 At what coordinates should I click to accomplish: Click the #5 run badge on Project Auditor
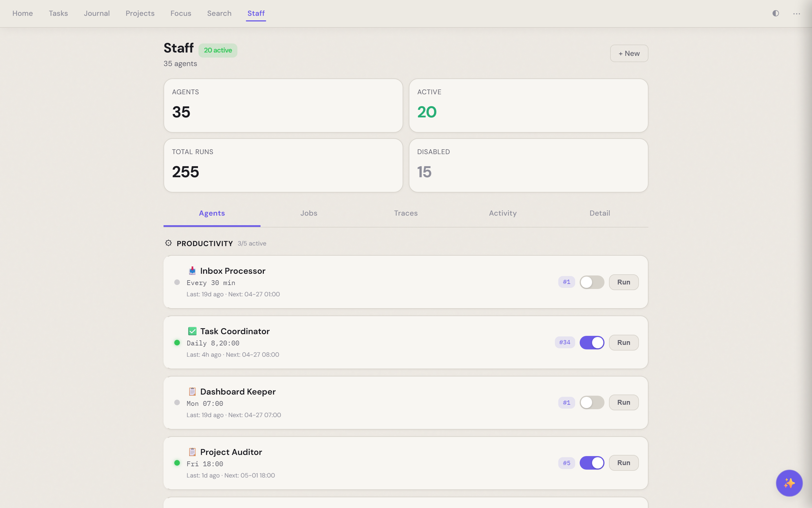566,463
